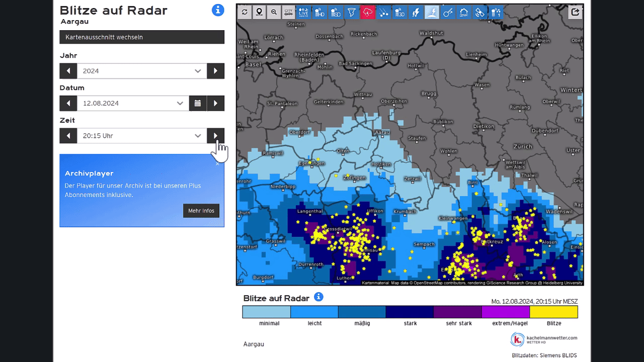Select the tornado storm tracking icon

(x=351, y=13)
